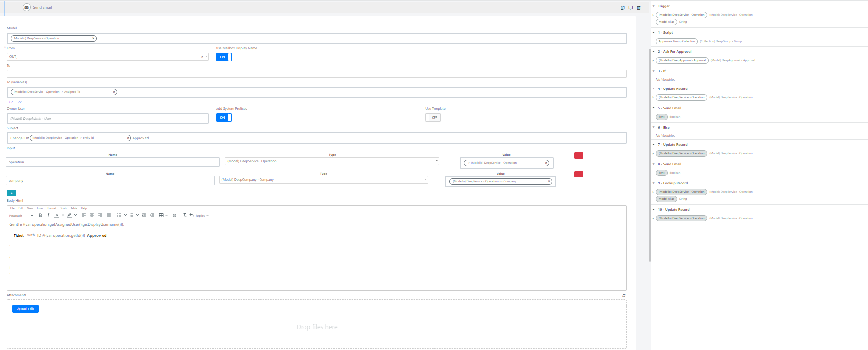Collapse the 5 - Send Email section
This screenshot has width=868, height=350.
(x=653, y=108)
